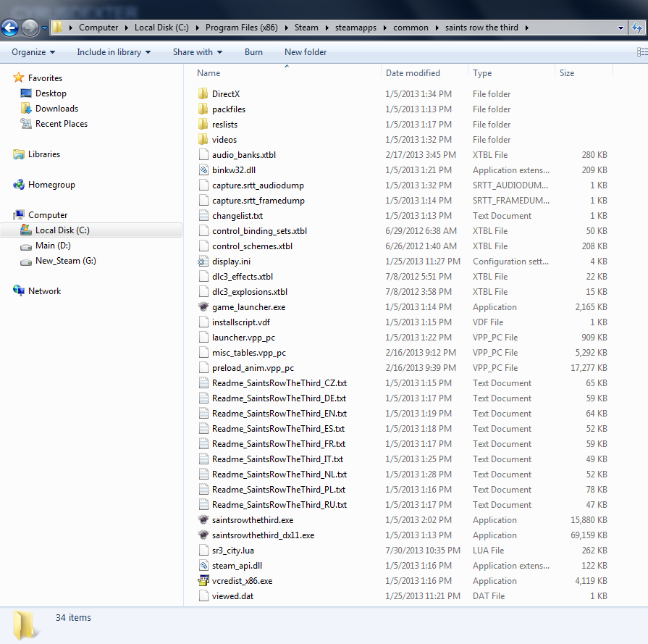Viewport: 648px width, 644px height.
Task: Expand arrow after saints row the third
Action: 526,28
